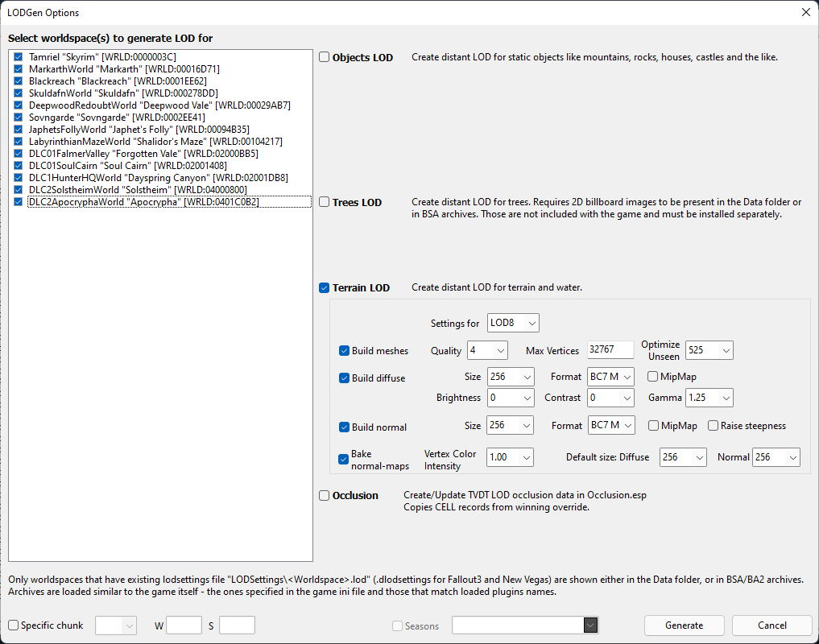
Task: Tick the Occlusion checkbox
Action: tap(325, 495)
